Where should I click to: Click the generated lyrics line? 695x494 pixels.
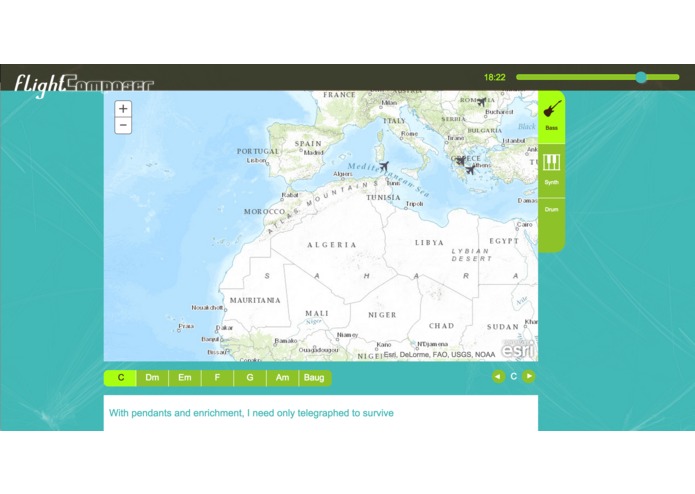pos(251,413)
